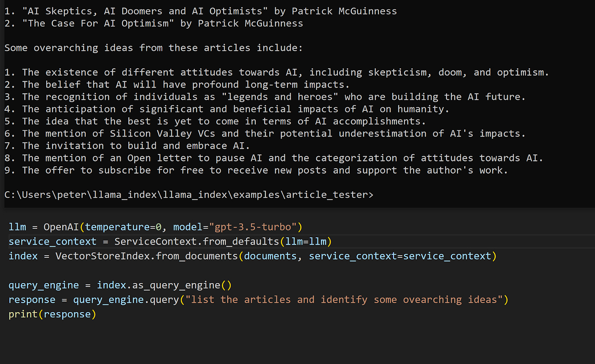Click 'ServiceContext.from_defaults' in the code
The width and height of the screenshot is (595, 364).
pyautogui.click(x=197, y=241)
